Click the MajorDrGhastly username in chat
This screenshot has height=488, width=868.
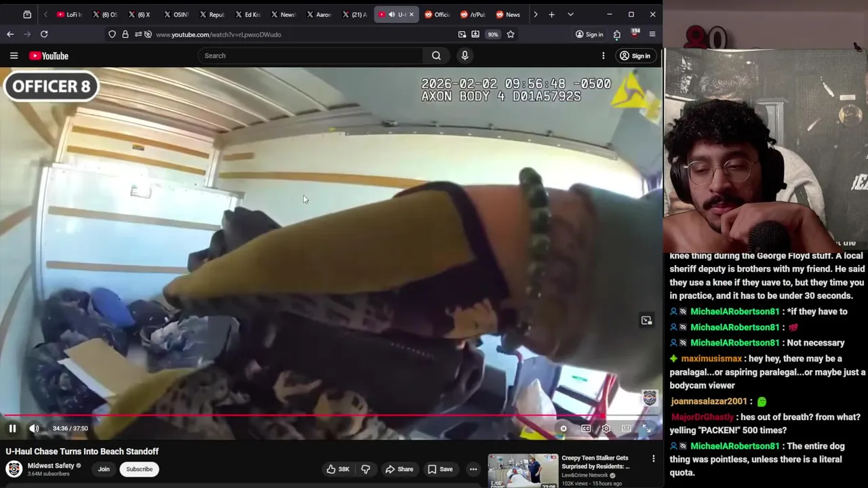pos(703,417)
